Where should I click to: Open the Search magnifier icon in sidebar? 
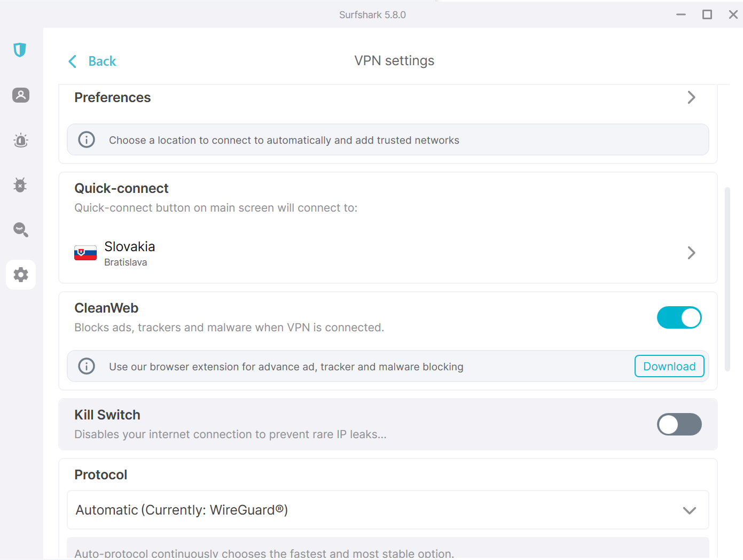tap(21, 230)
